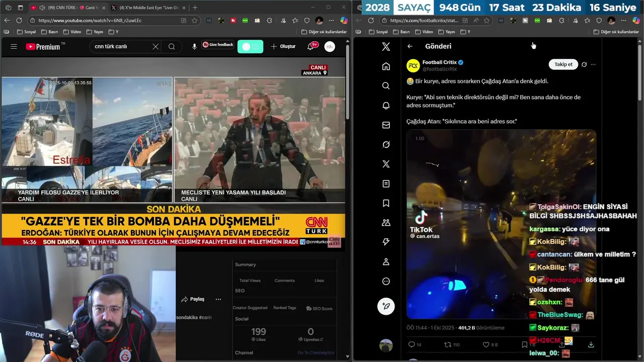This screenshot has width=644, height=362.
Task: Go back in the left browser window
Action: [7, 20]
